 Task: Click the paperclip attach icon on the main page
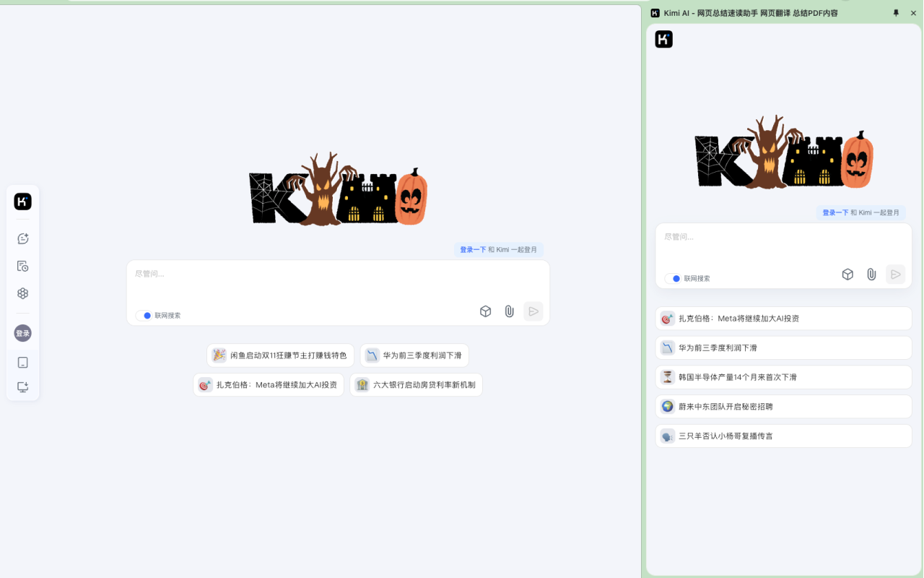510,311
